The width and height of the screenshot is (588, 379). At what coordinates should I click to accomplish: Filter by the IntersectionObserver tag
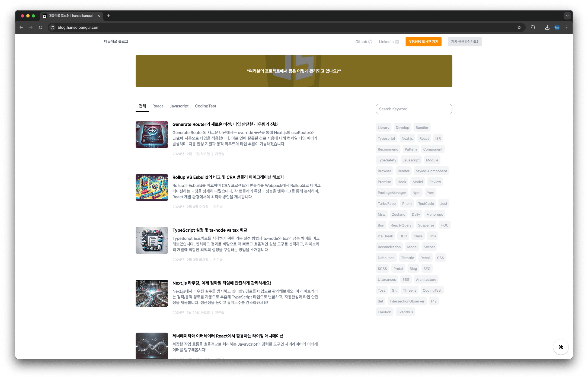point(407,301)
